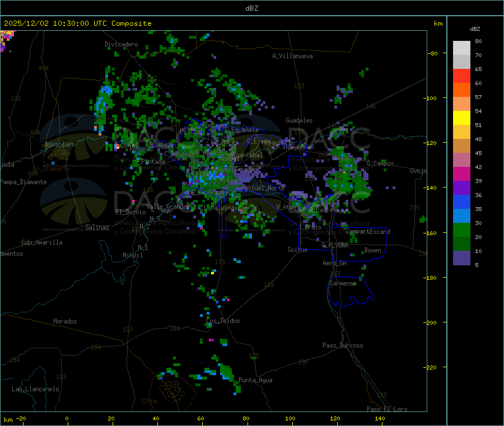Click the Lag.Llancanelo map label
The height and width of the screenshot is (426, 504).
pyautogui.click(x=35, y=389)
